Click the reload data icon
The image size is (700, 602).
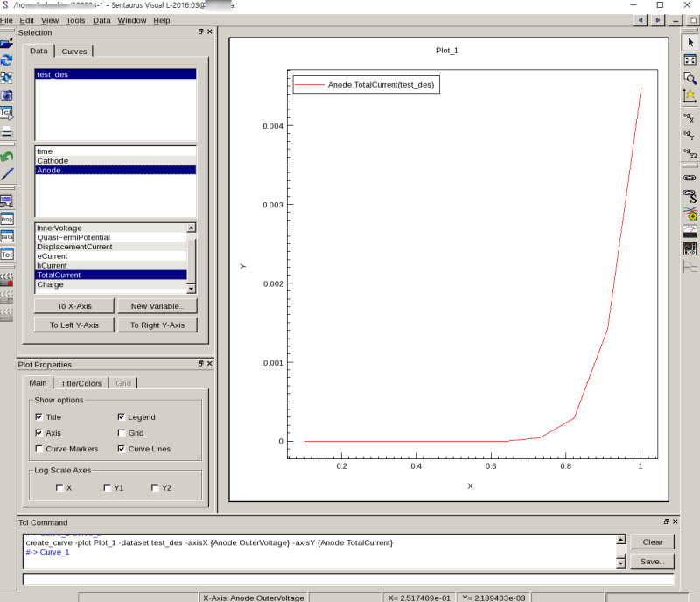pos(7,59)
